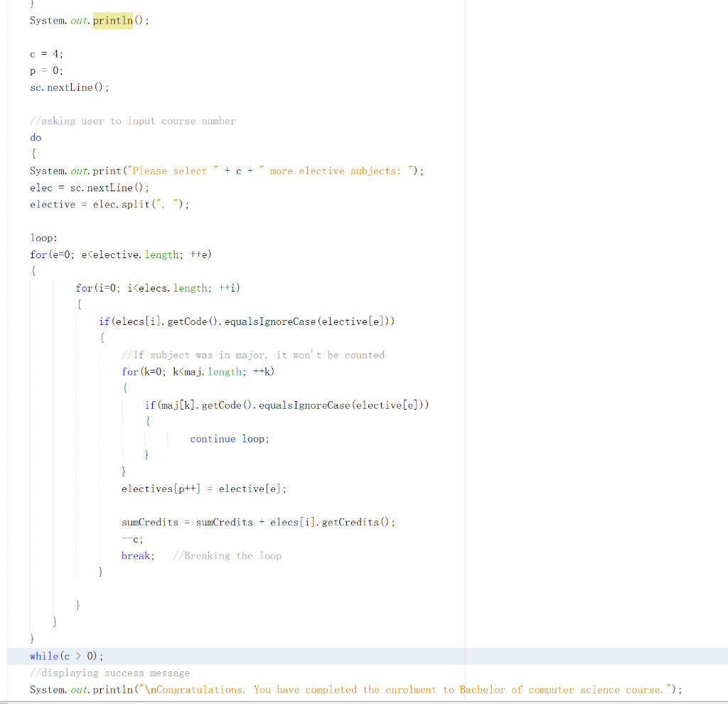Click the 'if(elecs[i].getCode()' condition line
The image size is (728, 704).
click(247, 321)
